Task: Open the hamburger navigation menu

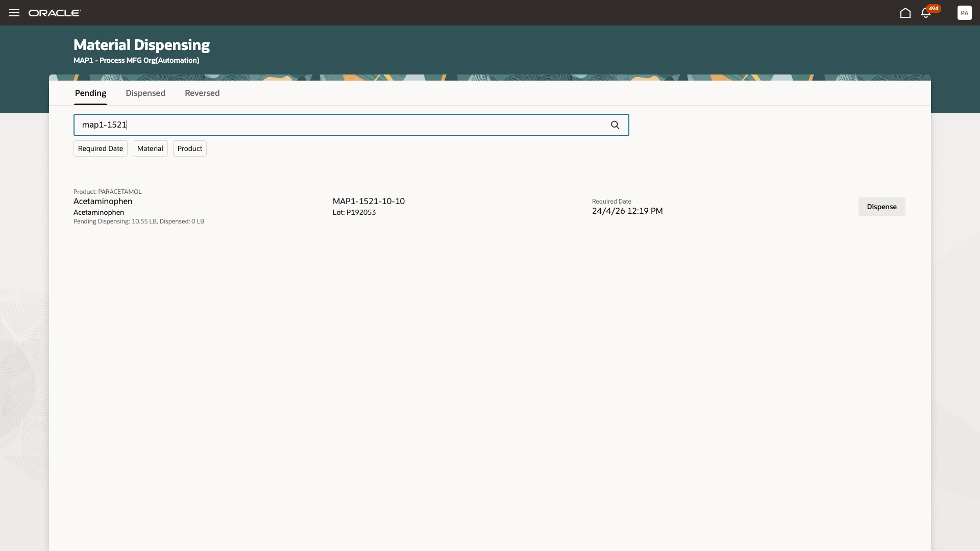Action: [x=14, y=13]
